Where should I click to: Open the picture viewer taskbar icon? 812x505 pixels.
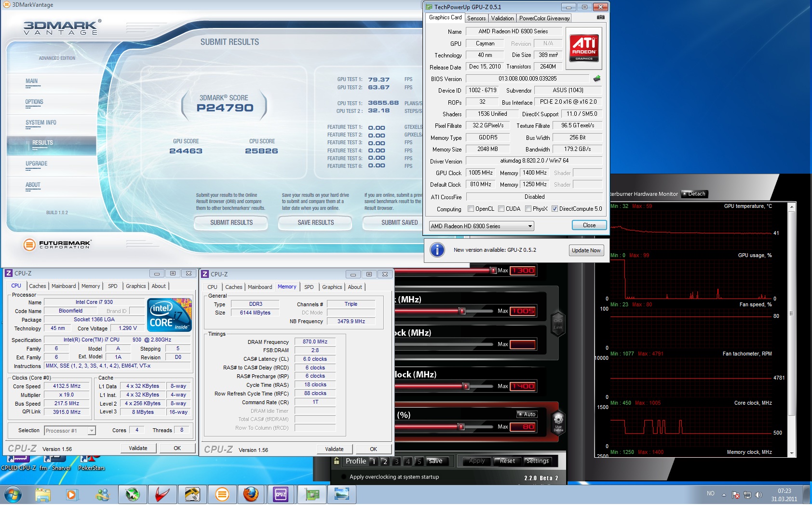341,494
